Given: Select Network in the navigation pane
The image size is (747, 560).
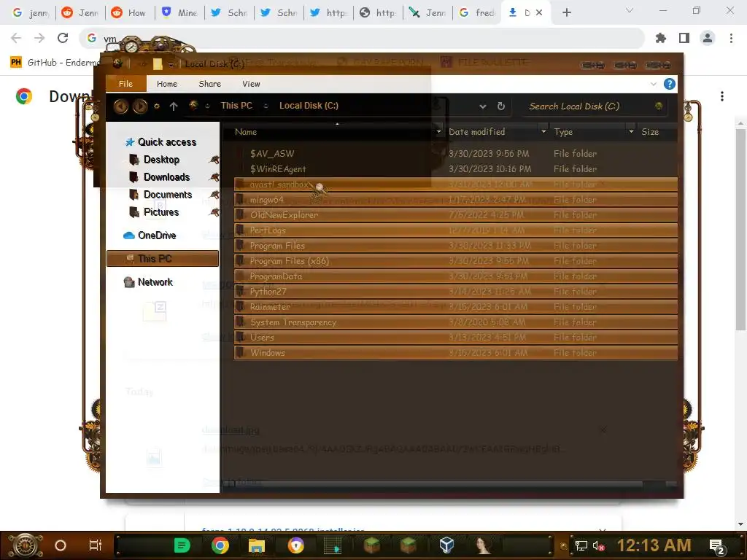Looking at the screenshot, I should [x=155, y=282].
